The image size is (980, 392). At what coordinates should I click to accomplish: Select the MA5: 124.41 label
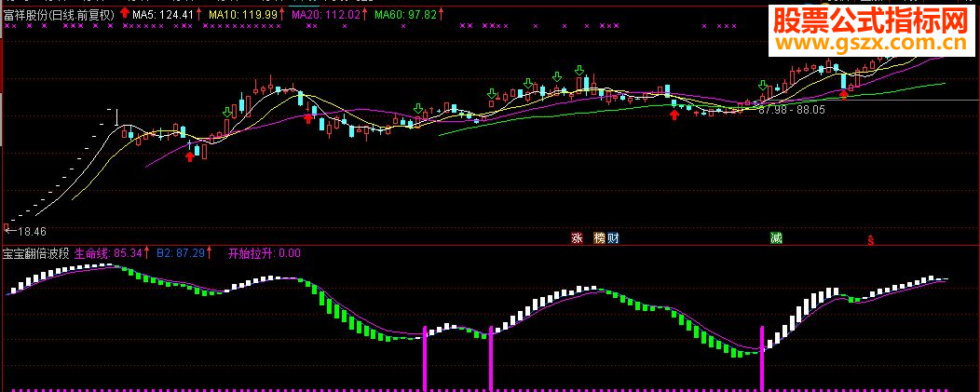click(163, 14)
